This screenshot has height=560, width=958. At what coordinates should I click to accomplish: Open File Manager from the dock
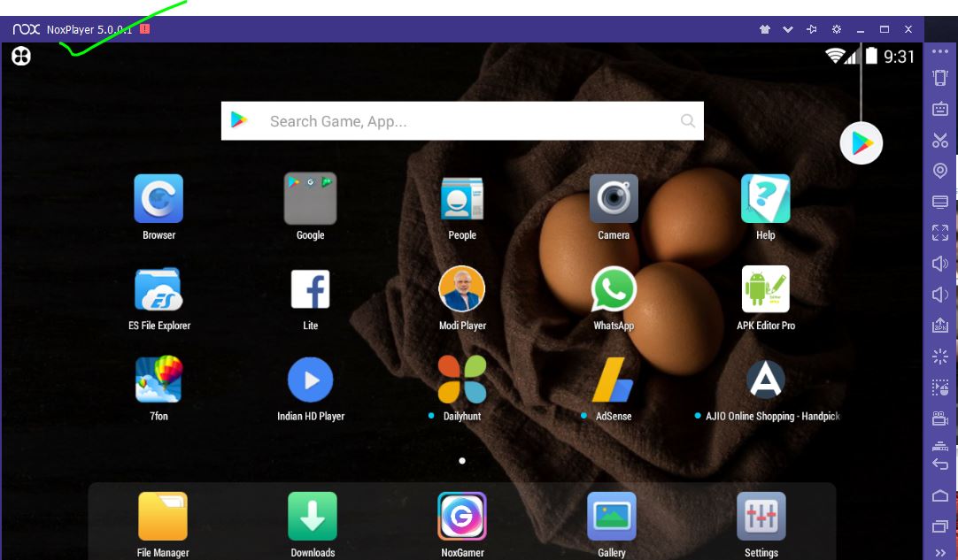tap(163, 517)
